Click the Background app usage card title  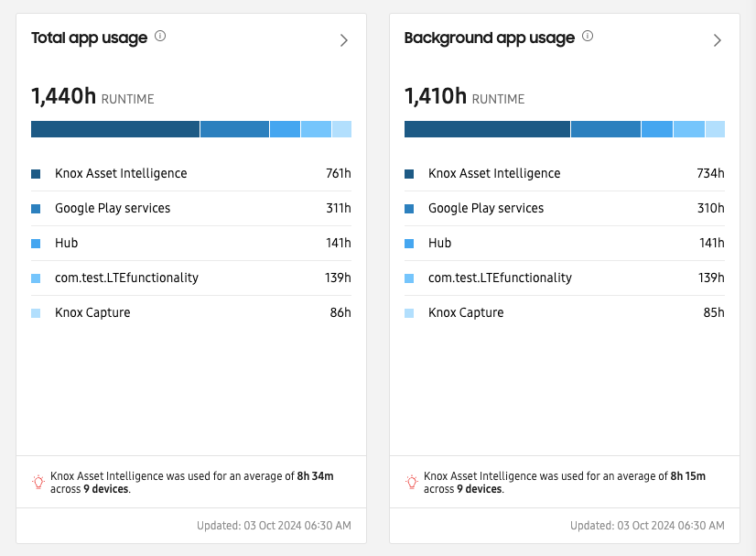click(489, 38)
